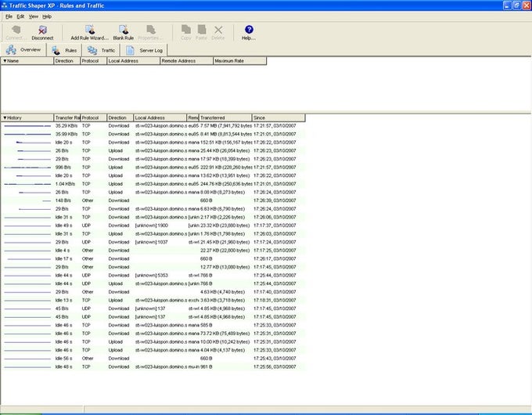Select the 996 B/s upload row

click(x=153, y=168)
